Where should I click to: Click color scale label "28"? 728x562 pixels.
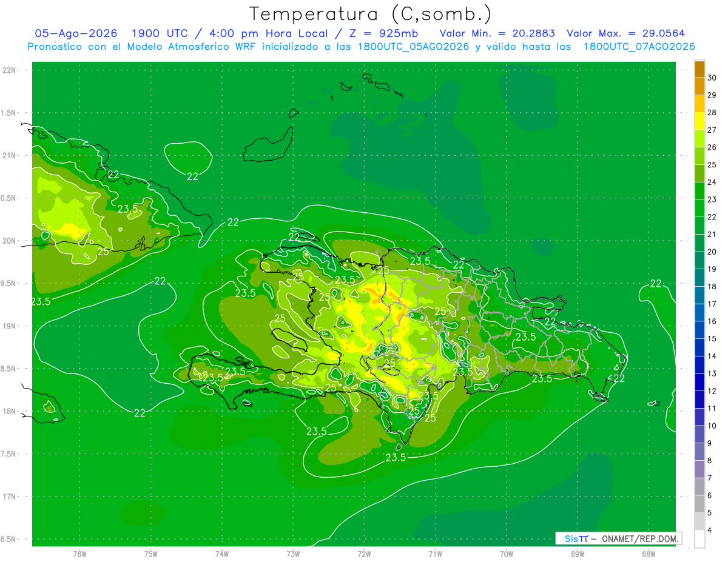click(x=712, y=113)
